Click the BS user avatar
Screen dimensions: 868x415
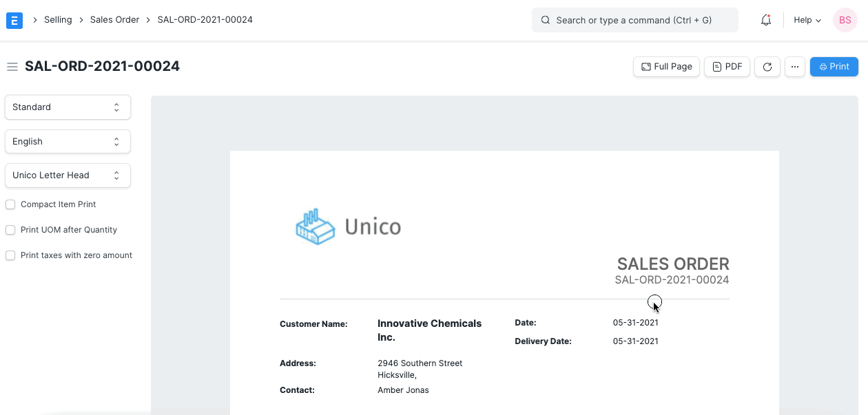tap(845, 20)
